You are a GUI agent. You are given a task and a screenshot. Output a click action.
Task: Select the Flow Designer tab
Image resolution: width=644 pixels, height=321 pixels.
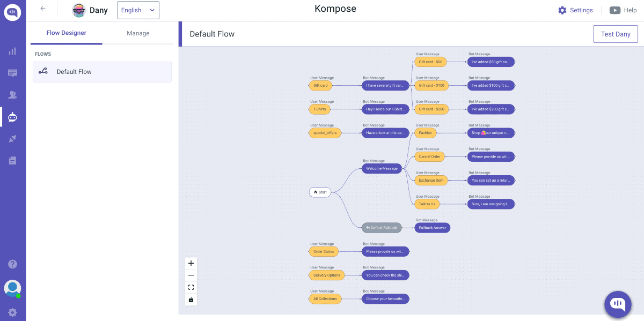pos(67,33)
